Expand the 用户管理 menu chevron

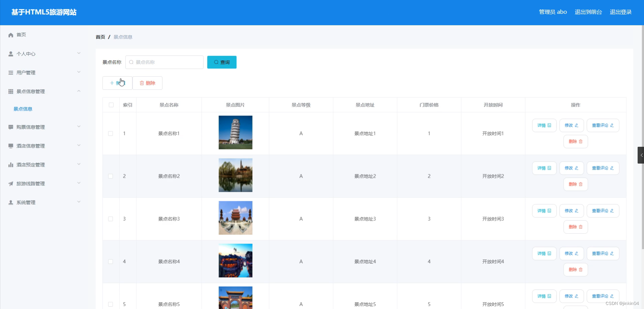[79, 72]
